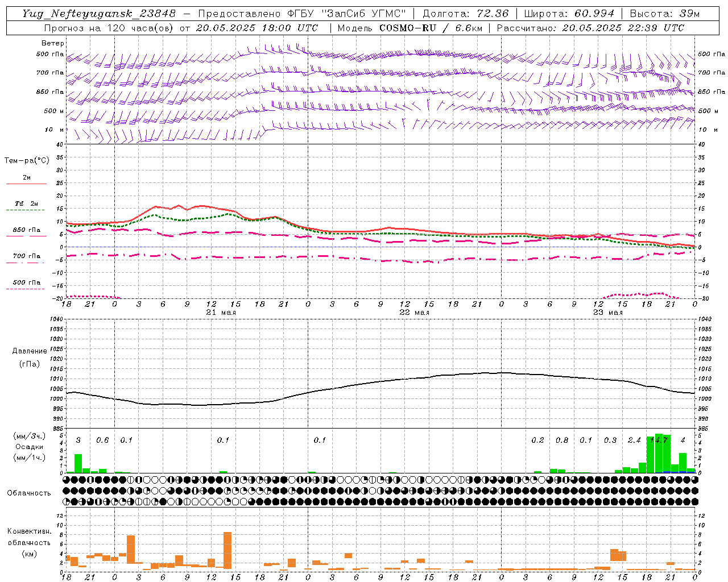
Task: Select the Модель COSMO-RU / 6.6км text
Action: tap(409, 28)
